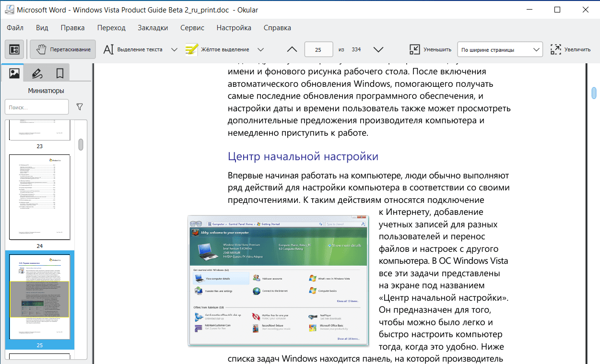Open the Вид menu
600x364 pixels.
coord(42,28)
